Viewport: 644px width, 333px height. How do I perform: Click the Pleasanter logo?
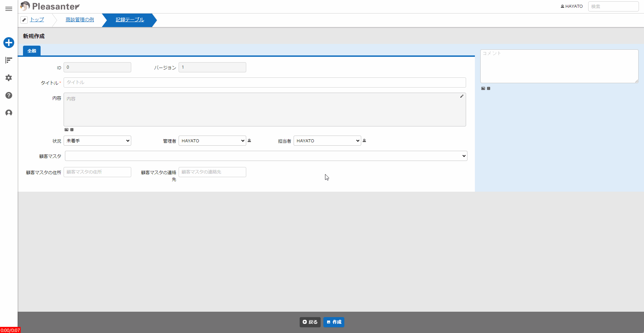point(50,6)
